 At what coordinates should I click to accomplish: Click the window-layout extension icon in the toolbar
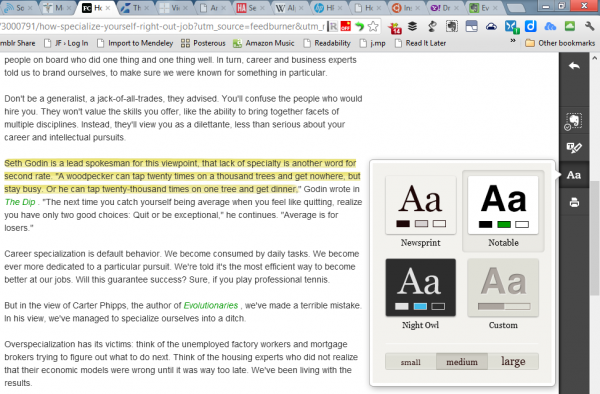471,26
